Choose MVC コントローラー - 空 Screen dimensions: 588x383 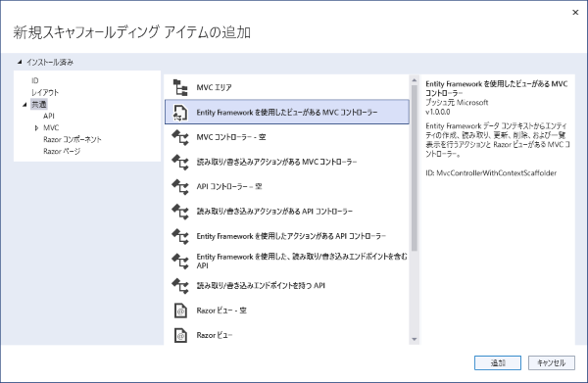287,137
